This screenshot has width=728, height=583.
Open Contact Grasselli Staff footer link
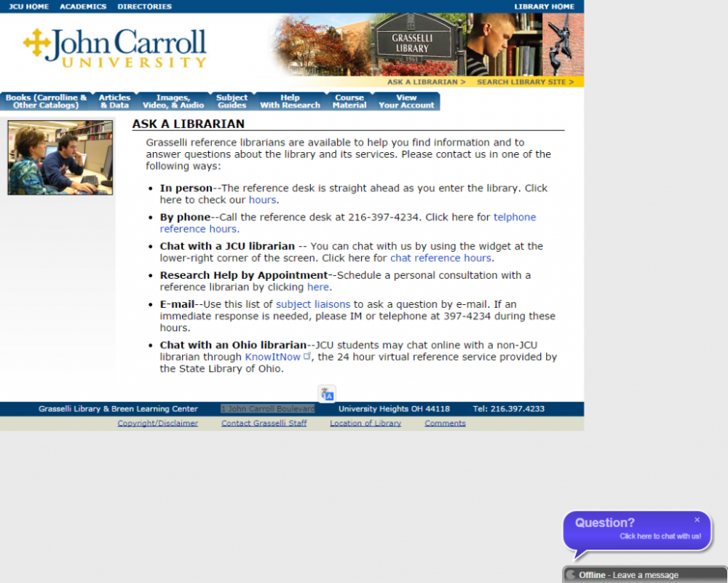tap(264, 423)
